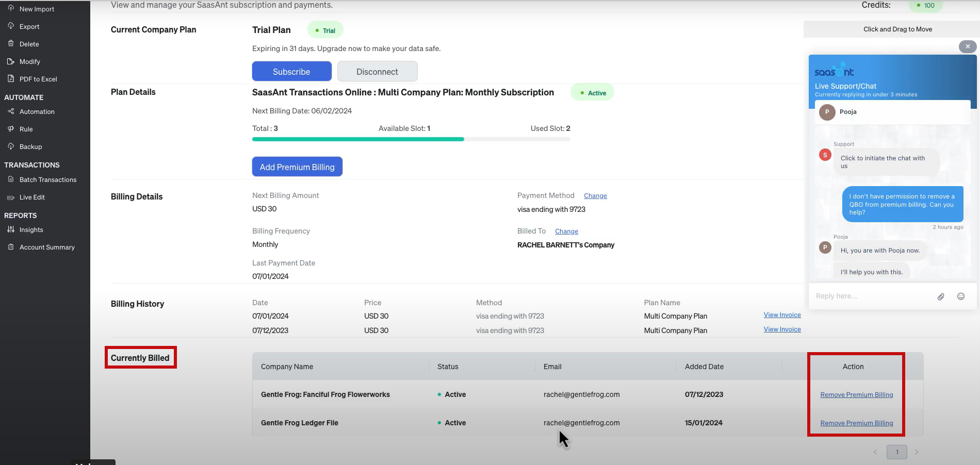
Task: Open Account Summary menu item
Action: 47,247
